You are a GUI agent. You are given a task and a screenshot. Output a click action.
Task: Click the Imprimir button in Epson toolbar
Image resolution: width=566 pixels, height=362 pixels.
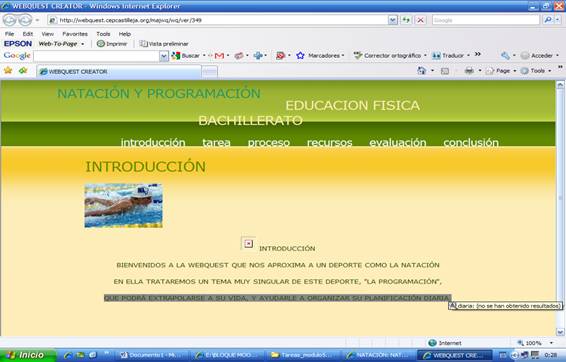pos(112,44)
